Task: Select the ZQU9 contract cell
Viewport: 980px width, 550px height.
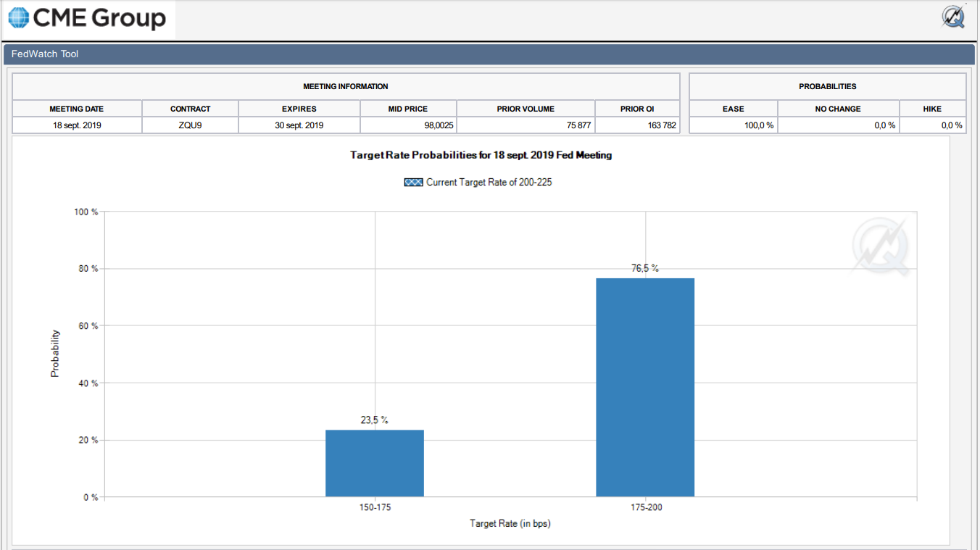Action: tap(190, 125)
